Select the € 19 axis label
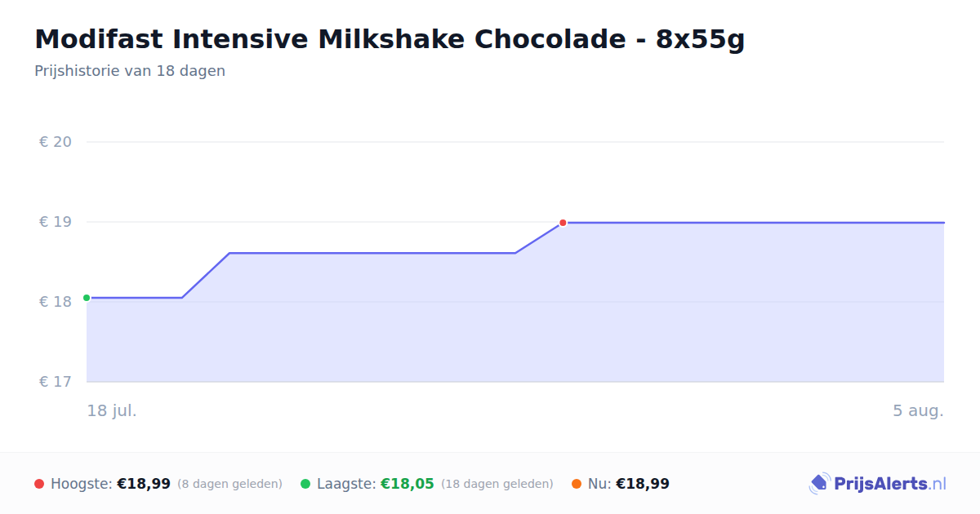The height and width of the screenshot is (514, 980). pos(56,222)
